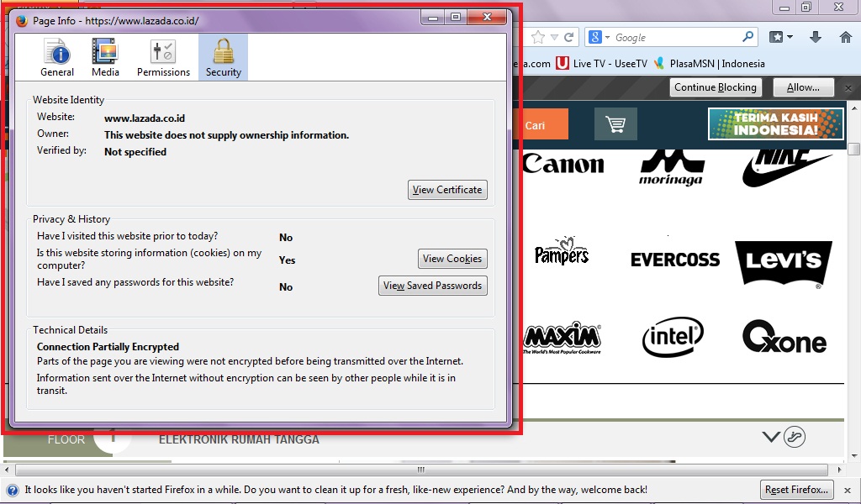The width and height of the screenshot is (861, 504).
Task: Click the vertical scrollbar up arrow
Action: pyautogui.click(x=854, y=108)
